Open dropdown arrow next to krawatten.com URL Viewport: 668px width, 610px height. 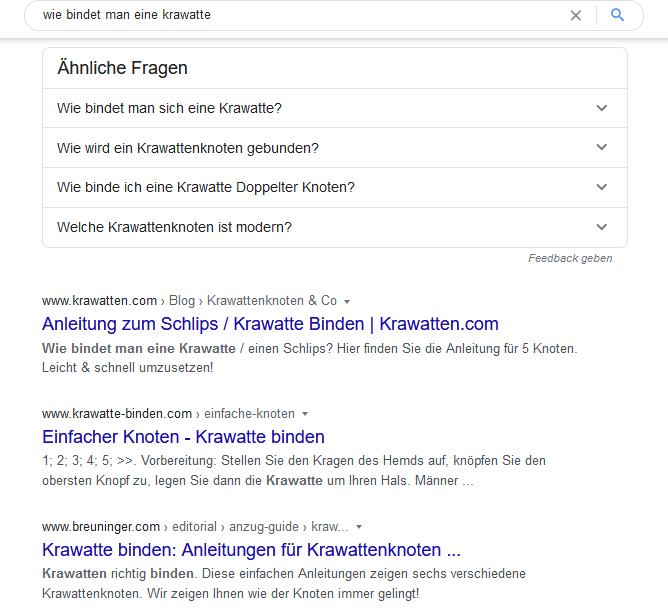coord(347,301)
